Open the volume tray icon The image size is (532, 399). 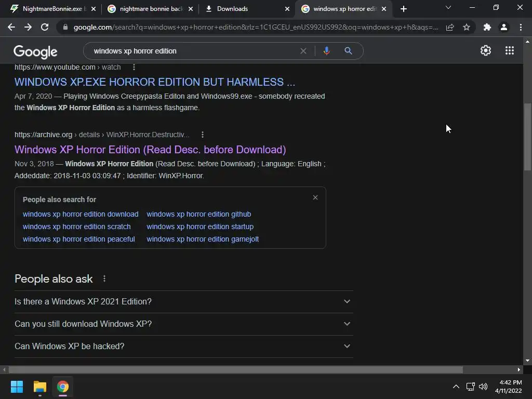[x=483, y=387]
